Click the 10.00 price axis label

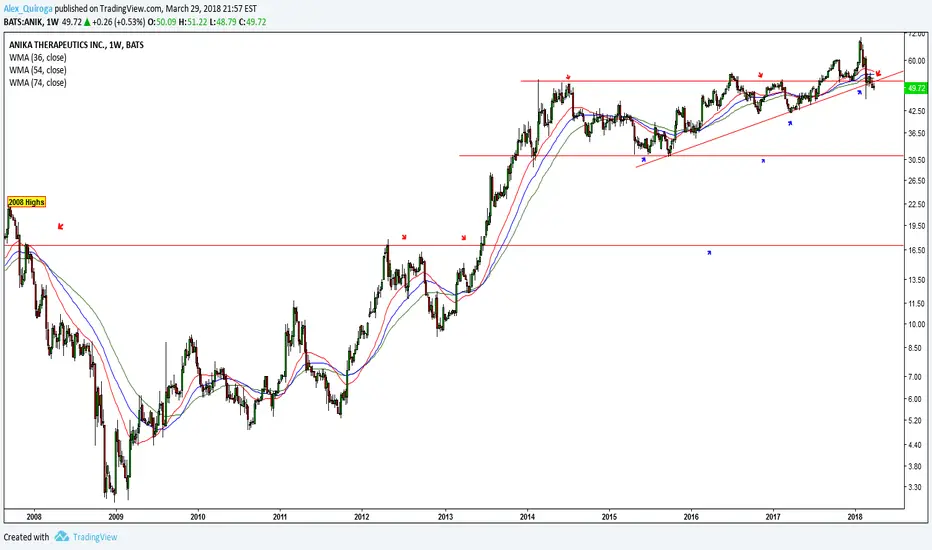coord(917,325)
